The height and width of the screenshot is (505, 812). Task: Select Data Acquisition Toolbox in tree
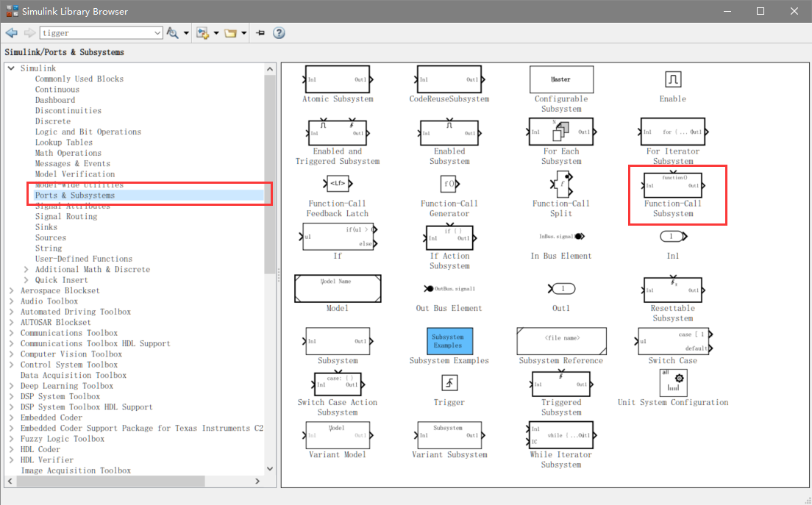[x=74, y=375]
